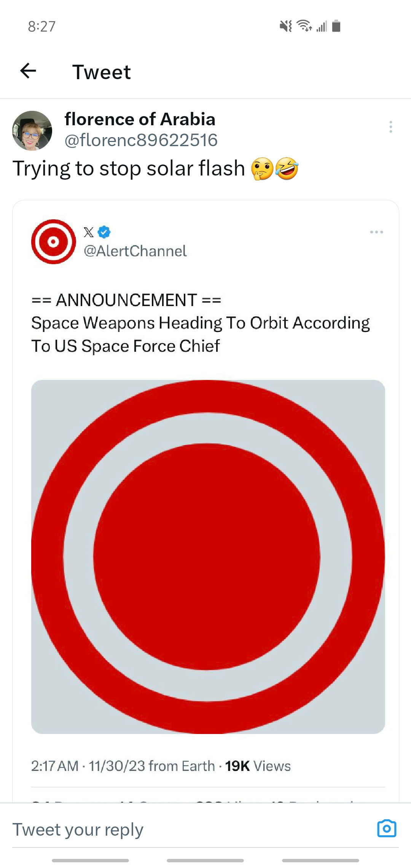Tap the back arrow
Image resolution: width=411 pixels, height=868 pixels.
click(28, 71)
